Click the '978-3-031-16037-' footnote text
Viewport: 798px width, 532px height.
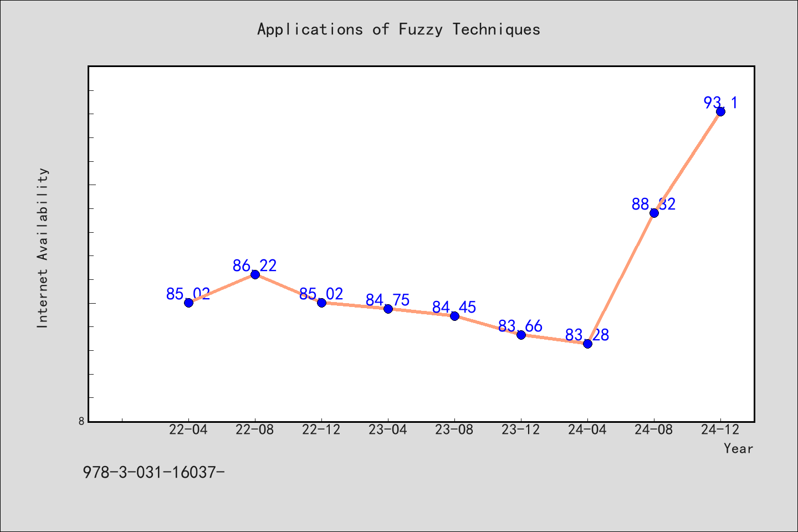(x=154, y=472)
